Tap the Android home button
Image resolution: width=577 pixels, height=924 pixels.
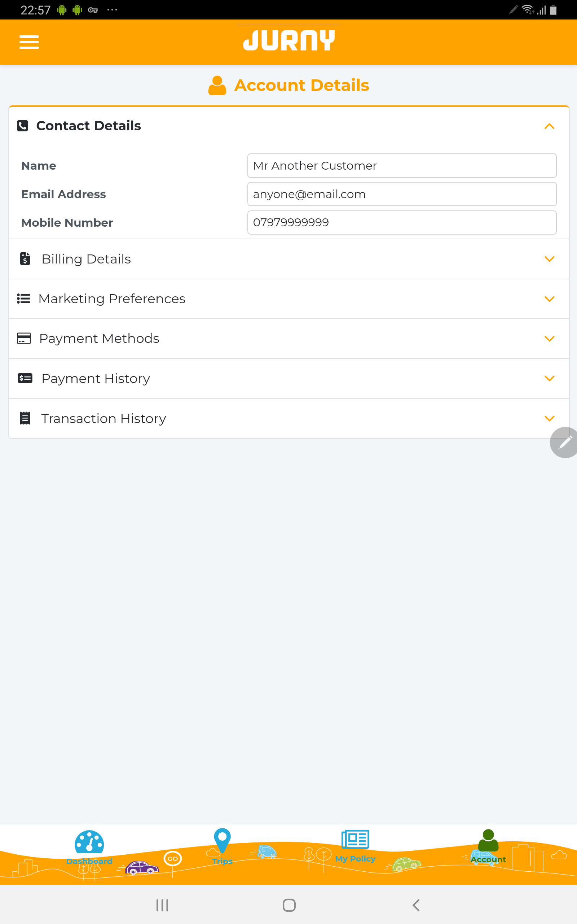[289, 905]
